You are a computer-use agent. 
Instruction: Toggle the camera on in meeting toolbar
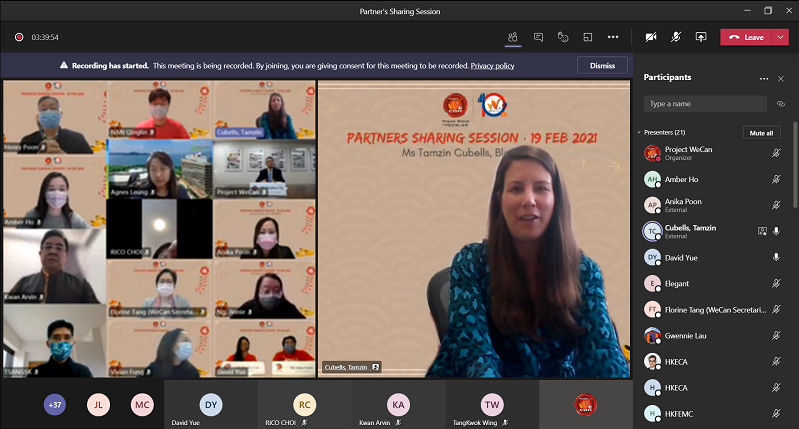(x=651, y=37)
